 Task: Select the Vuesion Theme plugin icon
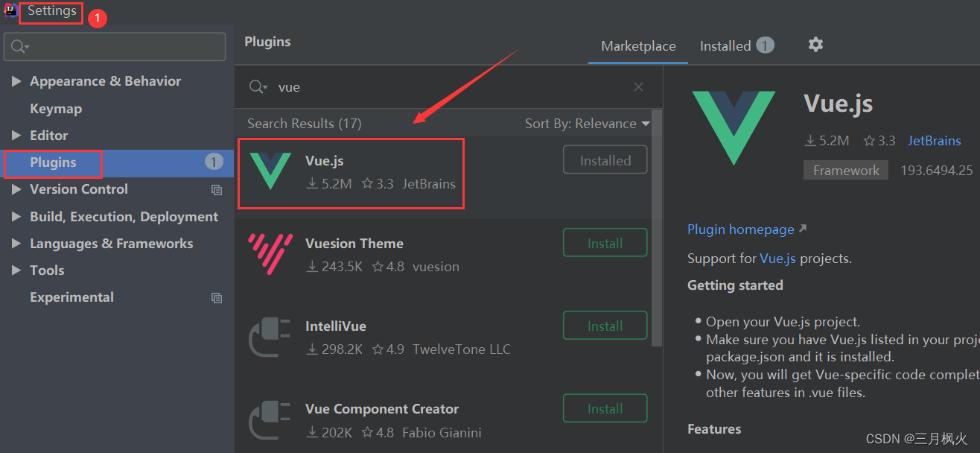270,254
